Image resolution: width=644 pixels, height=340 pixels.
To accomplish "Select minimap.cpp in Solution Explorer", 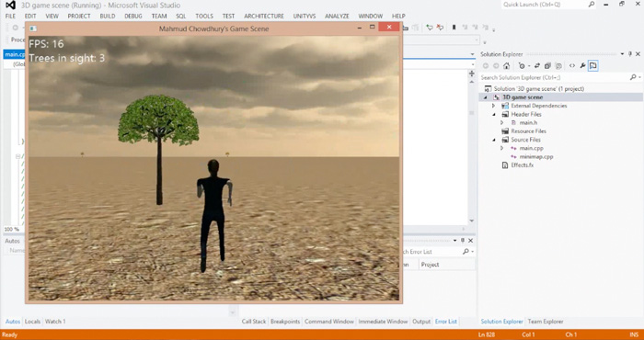I will coord(536,156).
